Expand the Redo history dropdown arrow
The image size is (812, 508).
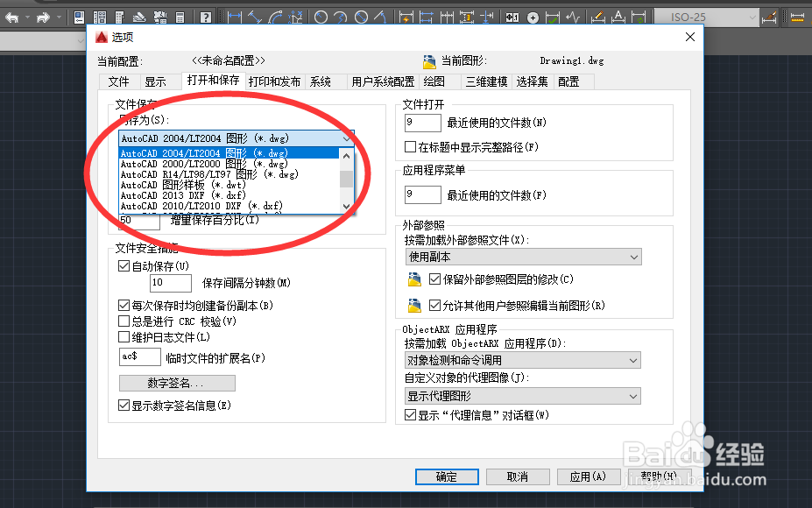(59, 18)
